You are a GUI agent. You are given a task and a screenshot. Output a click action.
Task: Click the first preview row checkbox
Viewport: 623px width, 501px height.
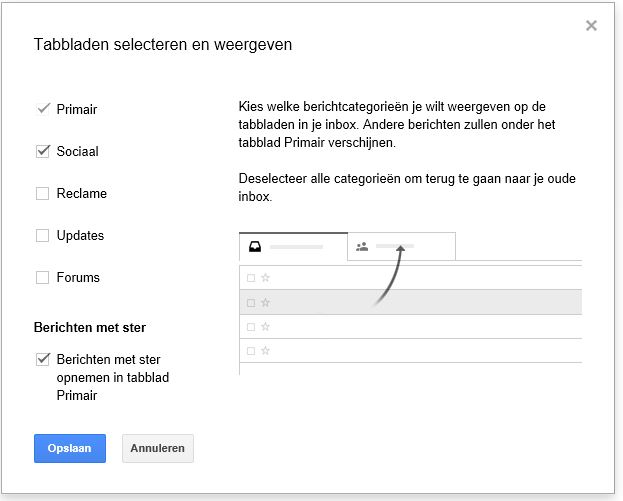[251, 278]
